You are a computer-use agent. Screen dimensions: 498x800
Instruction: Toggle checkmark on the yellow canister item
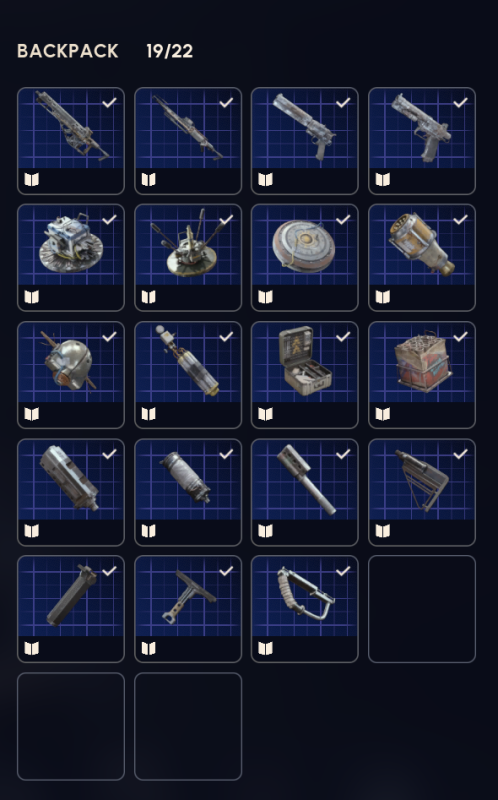click(x=460, y=219)
